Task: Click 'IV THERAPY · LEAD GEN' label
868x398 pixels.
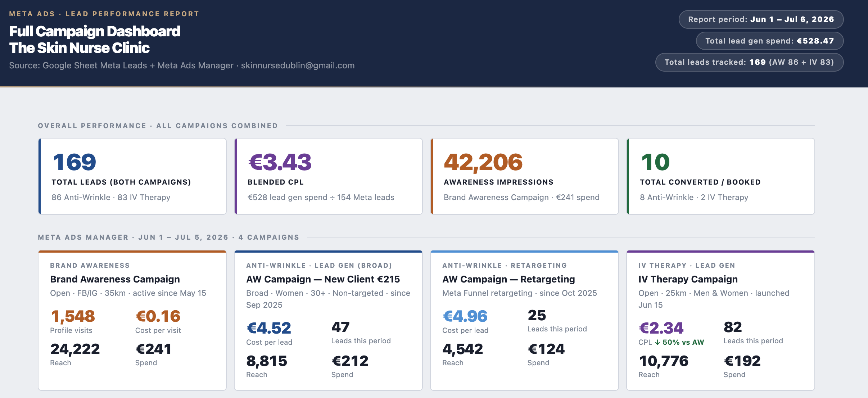Action: click(687, 266)
